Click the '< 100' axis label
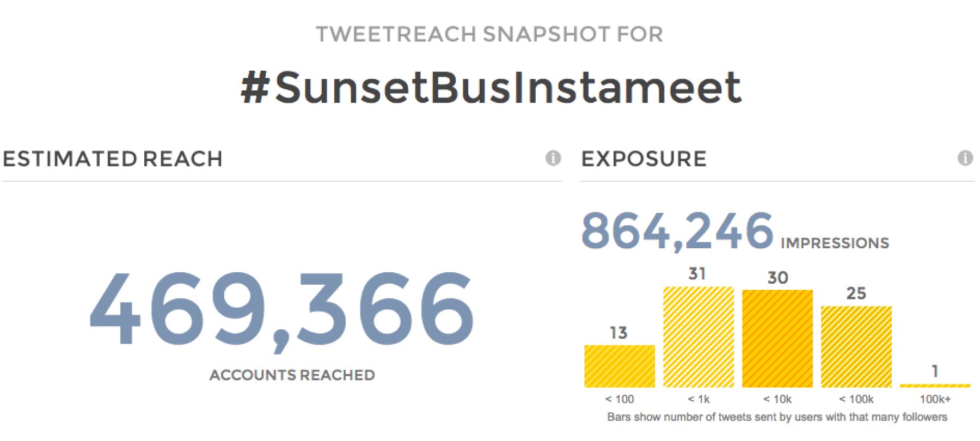Viewport: 980px width, 441px height. pyautogui.click(x=620, y=399)
